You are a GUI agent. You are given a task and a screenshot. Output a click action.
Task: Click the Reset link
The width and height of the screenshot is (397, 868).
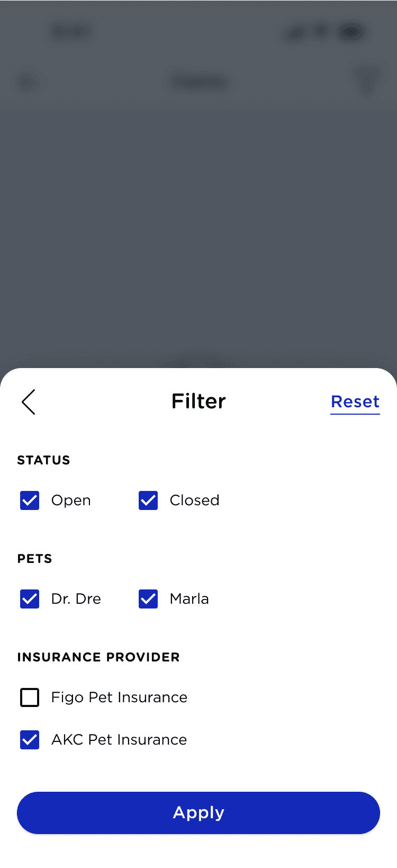click(x=355, y=402)
